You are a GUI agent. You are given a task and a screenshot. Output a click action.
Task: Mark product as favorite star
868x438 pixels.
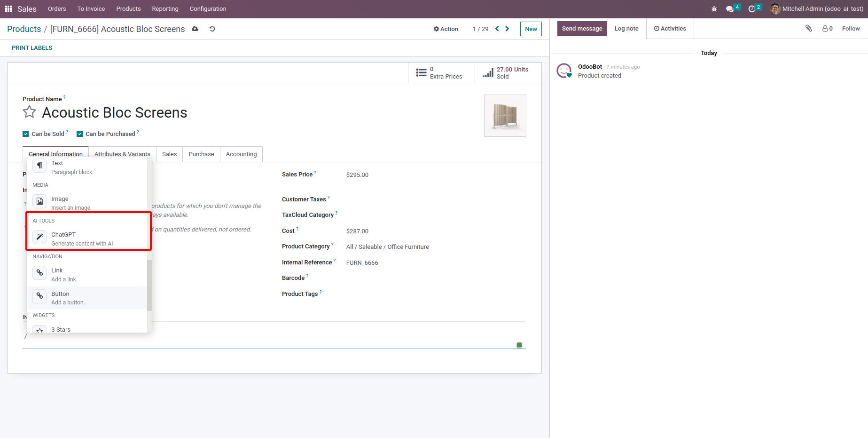(29, 112)
